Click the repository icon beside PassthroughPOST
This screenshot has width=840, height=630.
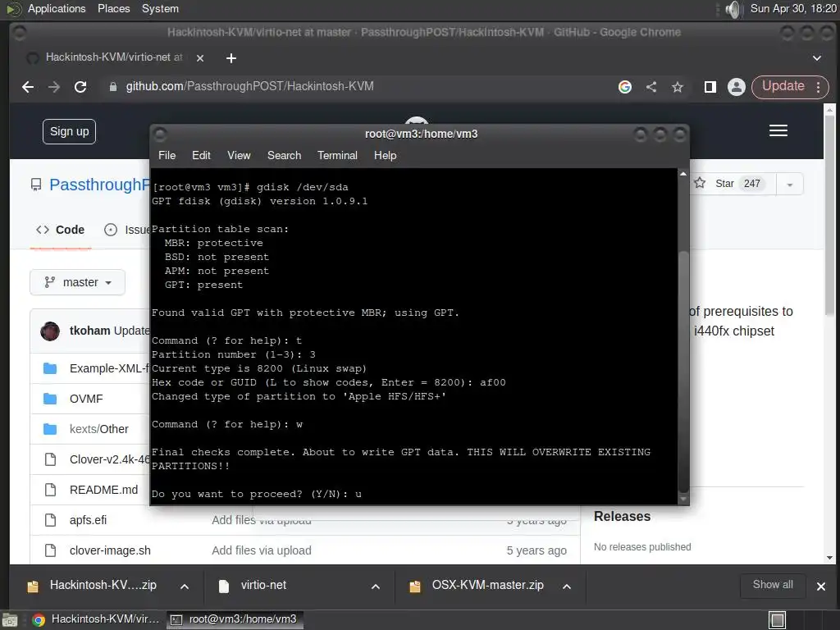pos(36,185)
